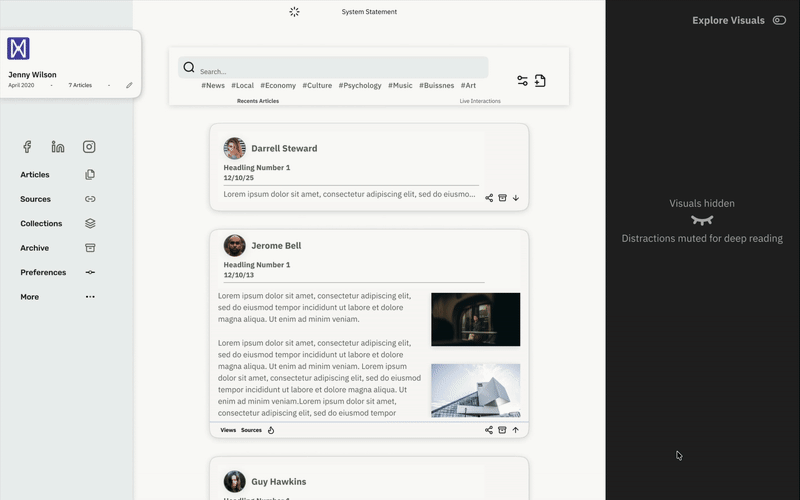Open the modern building photo thumbnail

476,390
